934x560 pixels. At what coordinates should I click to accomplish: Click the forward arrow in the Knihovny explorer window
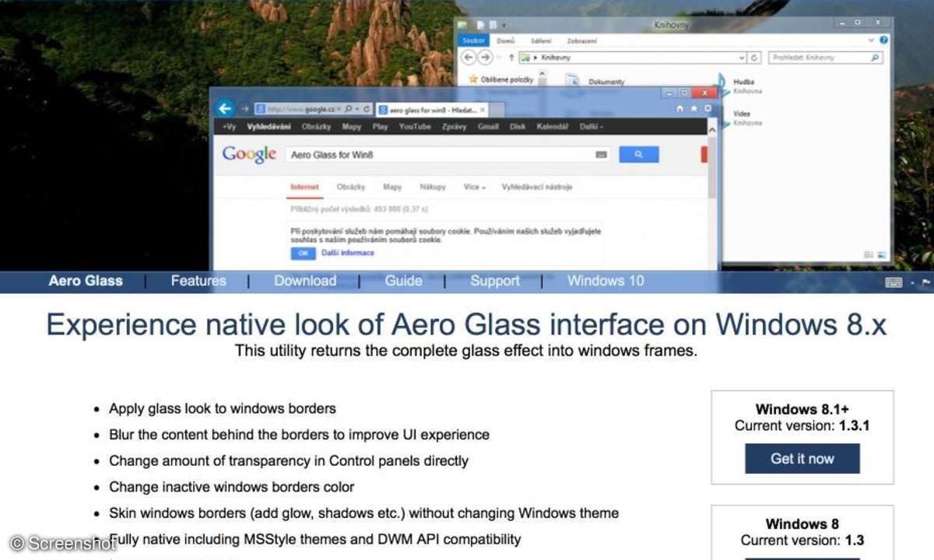tap(486, 58)
